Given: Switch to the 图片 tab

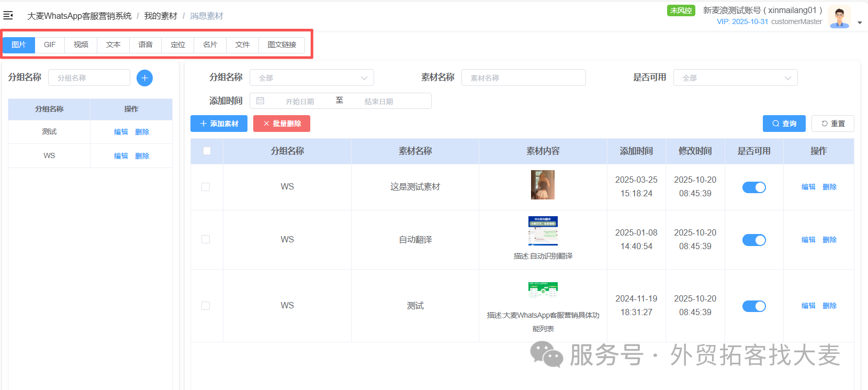Looking at the screenshot, I should coord(19,45).
